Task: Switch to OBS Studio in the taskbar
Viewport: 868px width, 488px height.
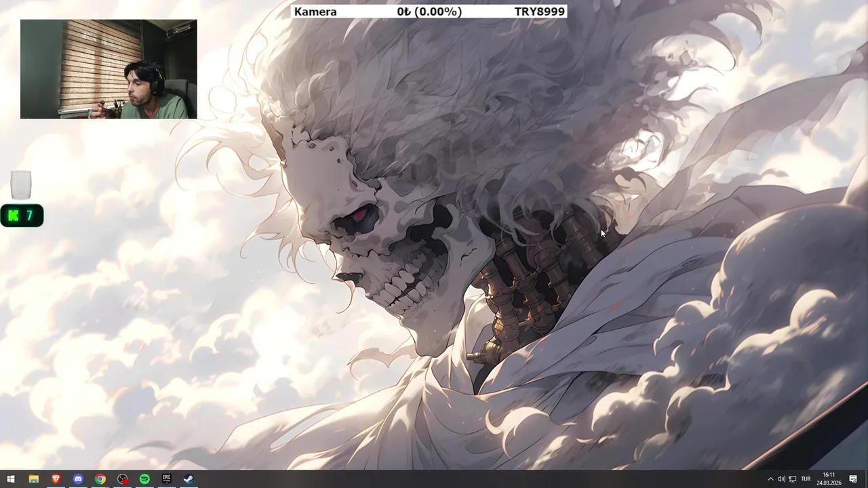Action: coord(122,479)
